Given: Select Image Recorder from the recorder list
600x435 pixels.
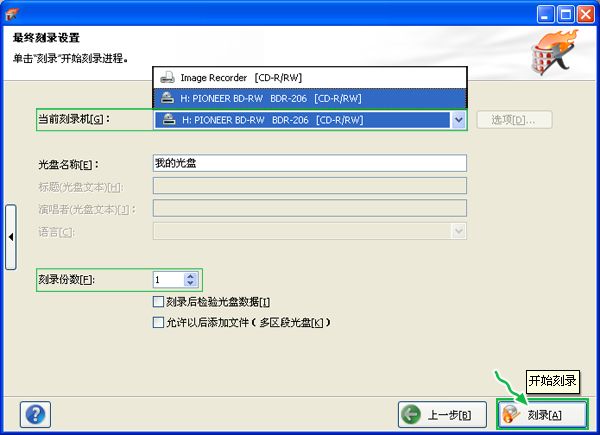Looking at the screenshot, I should point(310,78).
